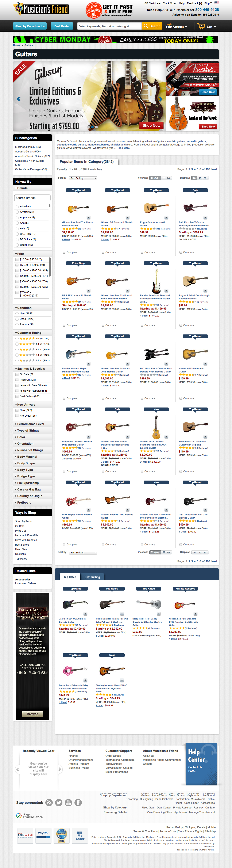Switch results to List view

coord(166,178)
